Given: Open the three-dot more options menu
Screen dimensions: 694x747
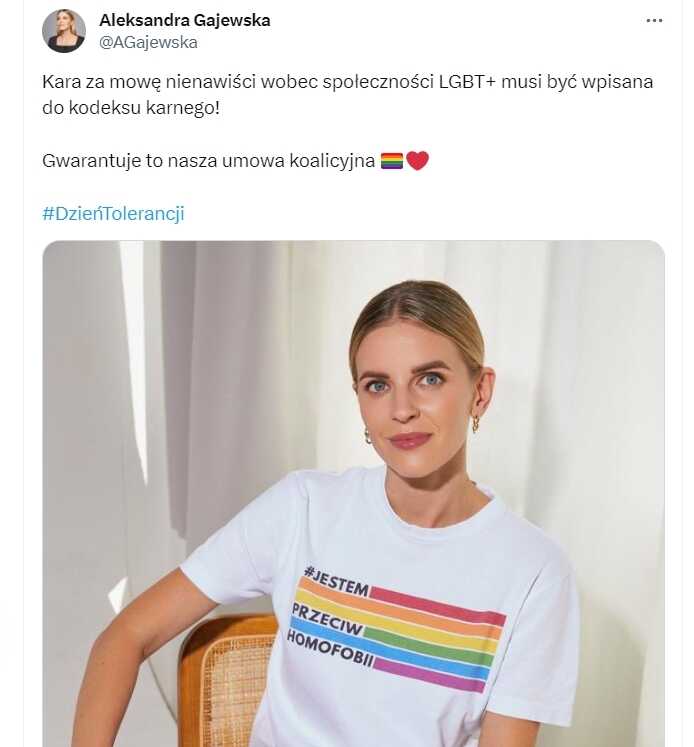Looking at the screenshot, I should 654,20.
